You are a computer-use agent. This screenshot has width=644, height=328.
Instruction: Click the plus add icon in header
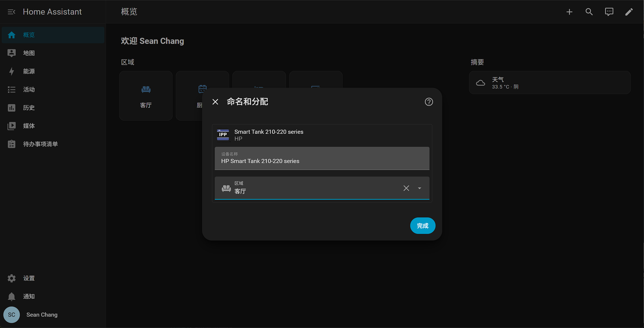pyautogui.click(x=569, y=12)
